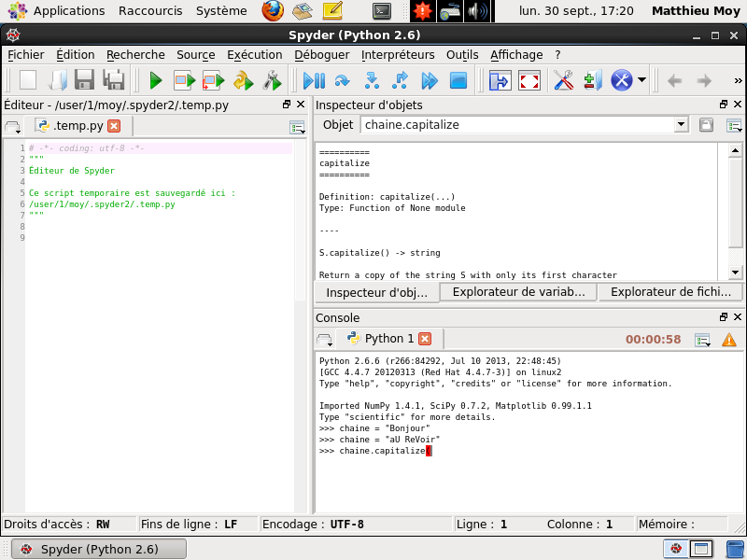Open the editor tab list dropdown
This screenshot has height=560, width=747.
pos(12,127)
